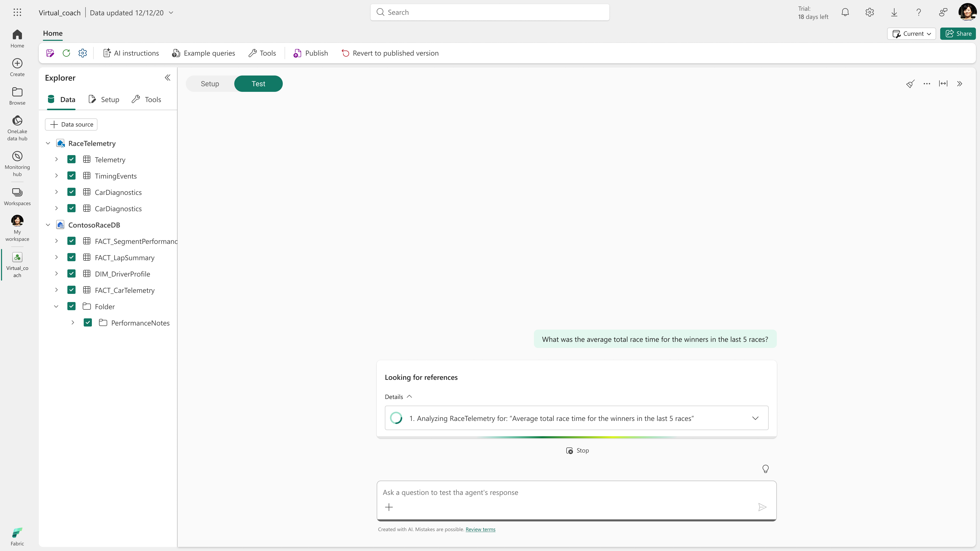
Task: Switch to the Setup pill tab
Action: (210, 84)
